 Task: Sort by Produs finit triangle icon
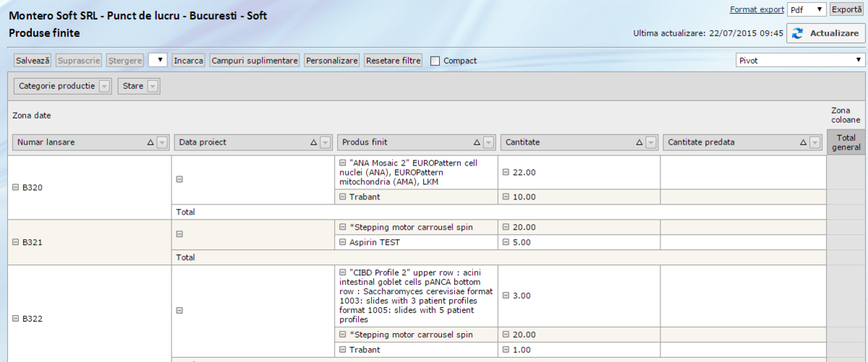pos(477,143)
